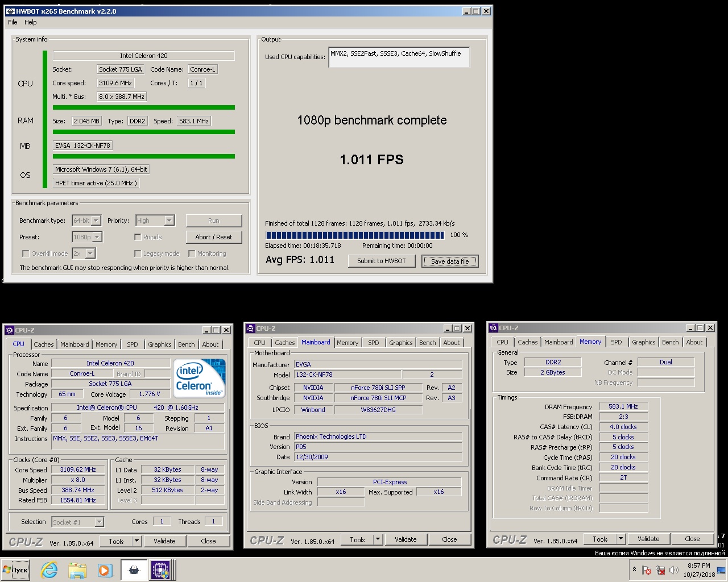Open the File menu in HWBOT benchmark
This screenshot has width=728, height=582.
click(13, 22)
